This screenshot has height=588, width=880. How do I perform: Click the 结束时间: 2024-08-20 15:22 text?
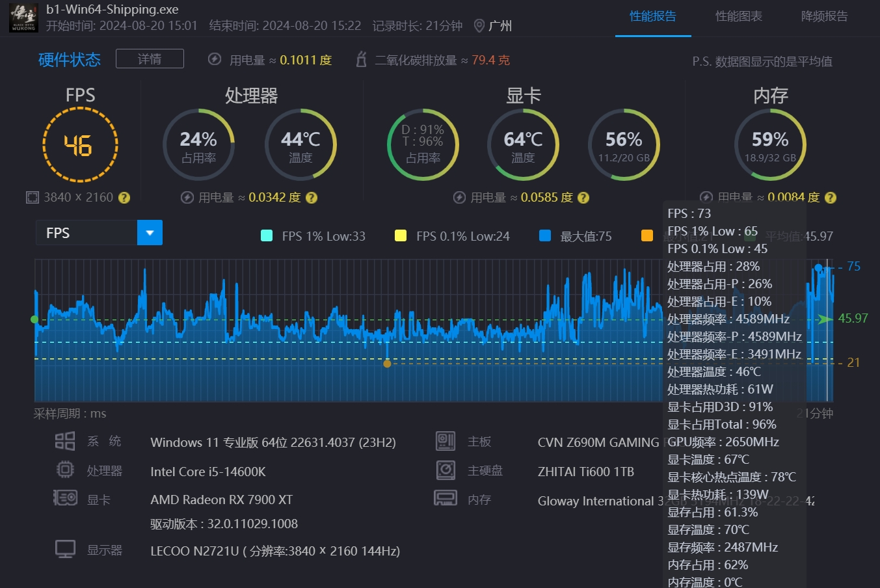click(x=285, y=26)
